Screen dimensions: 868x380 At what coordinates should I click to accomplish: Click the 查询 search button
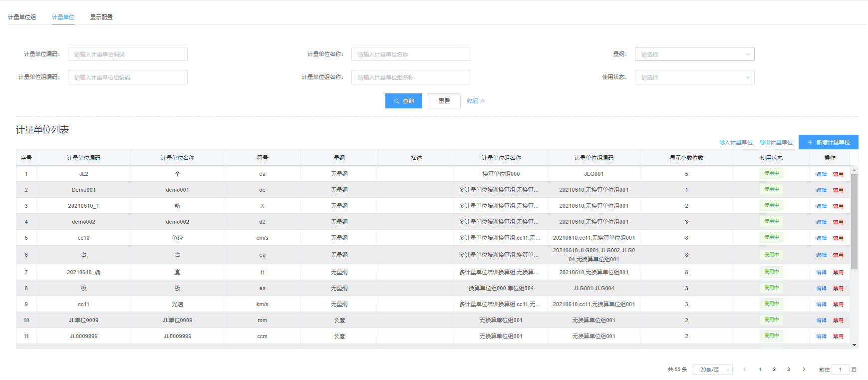pos(403,101)
